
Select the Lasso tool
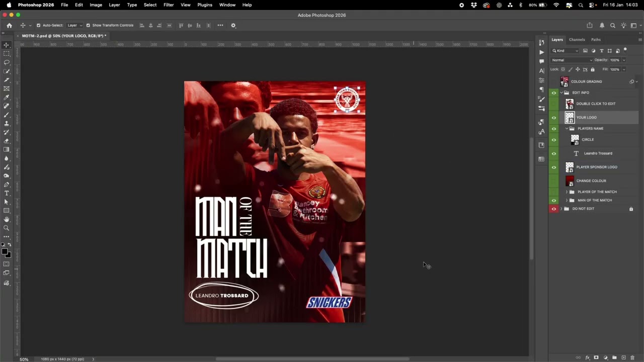click(x=7, y=62)
